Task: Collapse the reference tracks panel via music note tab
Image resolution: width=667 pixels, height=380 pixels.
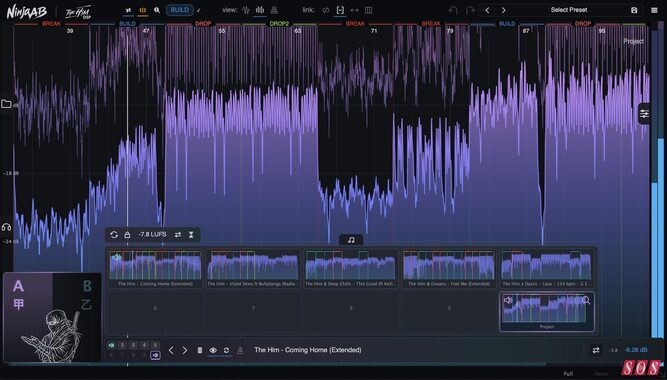Action: click(351, 240)
